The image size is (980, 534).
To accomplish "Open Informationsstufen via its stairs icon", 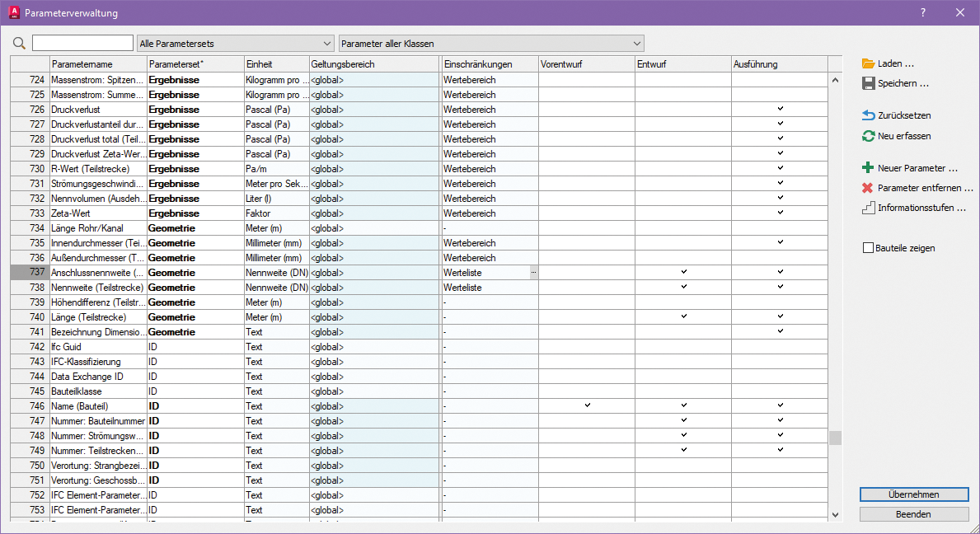I will coord(868,208).
